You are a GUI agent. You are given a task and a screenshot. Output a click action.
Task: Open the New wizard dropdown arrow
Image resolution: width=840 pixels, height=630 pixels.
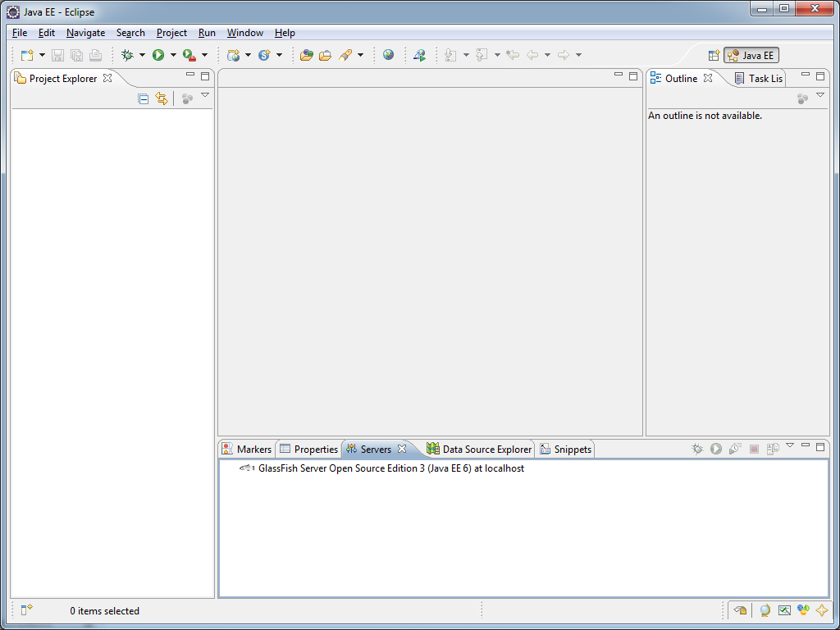[42, 55]
